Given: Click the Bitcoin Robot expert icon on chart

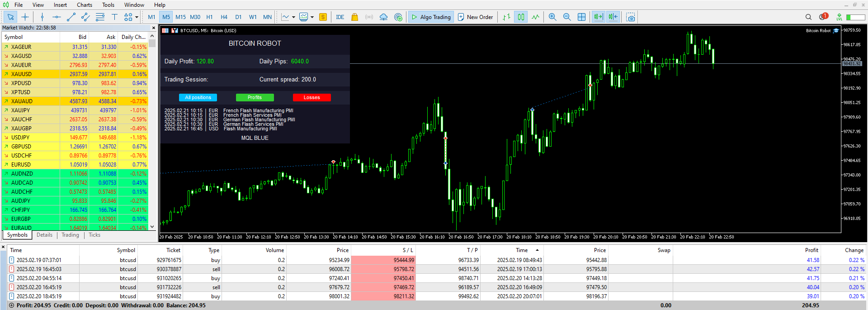Looking at the screenshot, I should [836, 31].
